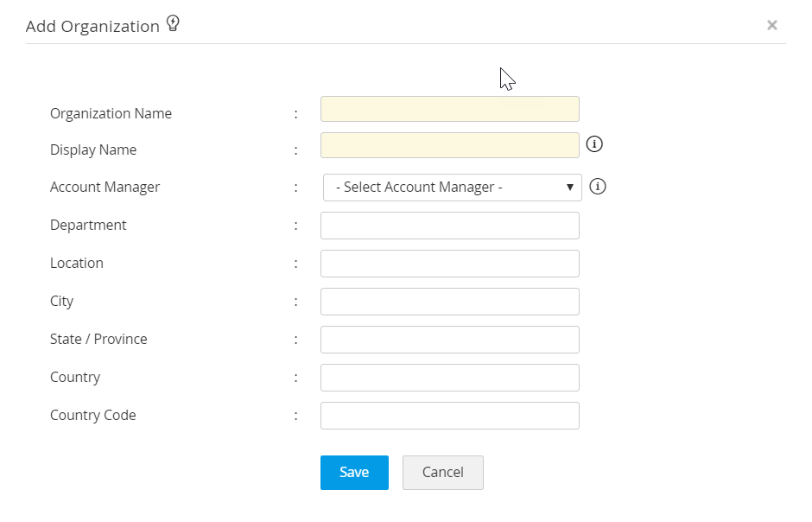Select the Department input field
Screen dimensions: 812x522
449,226
